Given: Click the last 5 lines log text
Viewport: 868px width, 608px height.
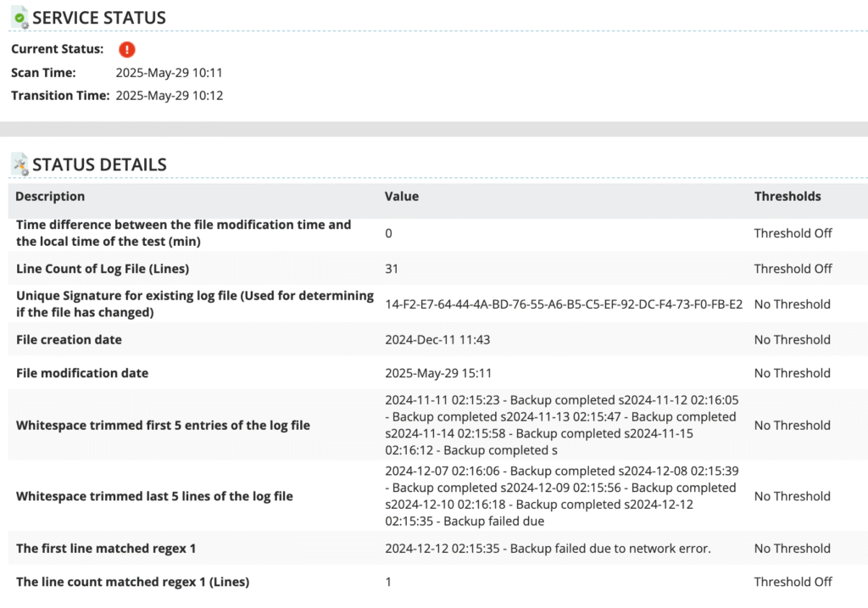Looking at the screenshot, I should tap(560, 496).
